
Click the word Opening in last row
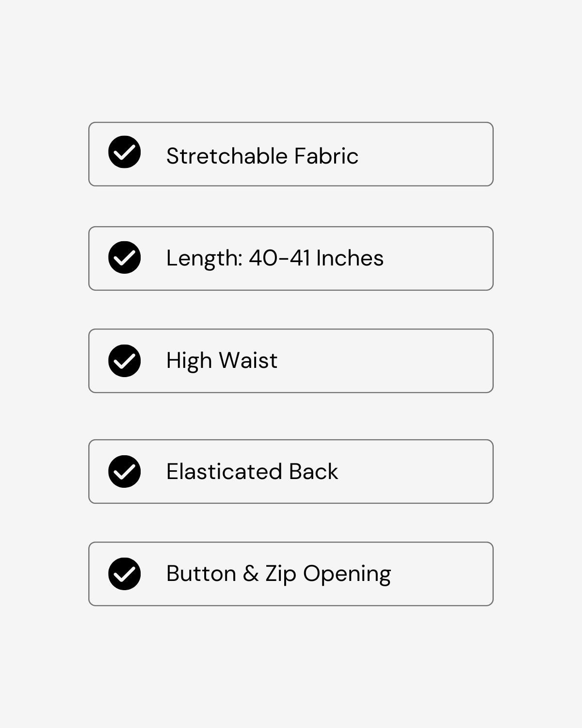(347, 574)
